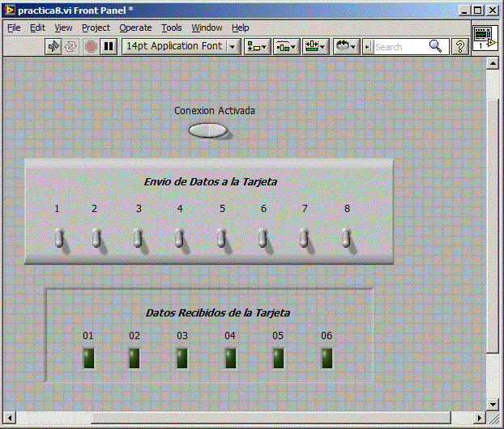This screenshot has width=504, height=429.
Task: Close the practica8.vi Front Panel window
Action: [x=493, y=11]
